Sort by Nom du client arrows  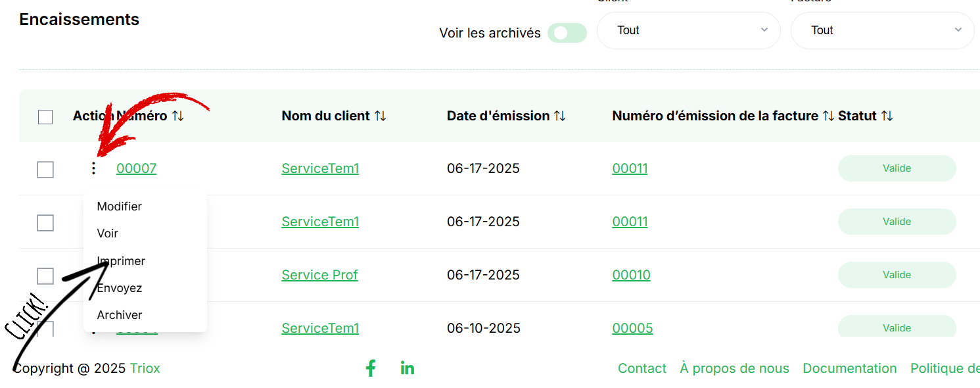[380, 116]
